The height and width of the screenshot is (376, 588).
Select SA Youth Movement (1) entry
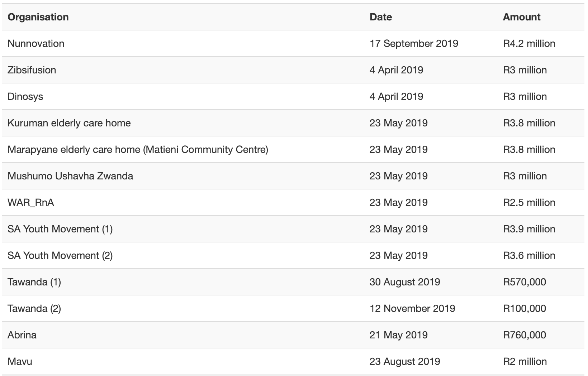click(x=60, y=229)
